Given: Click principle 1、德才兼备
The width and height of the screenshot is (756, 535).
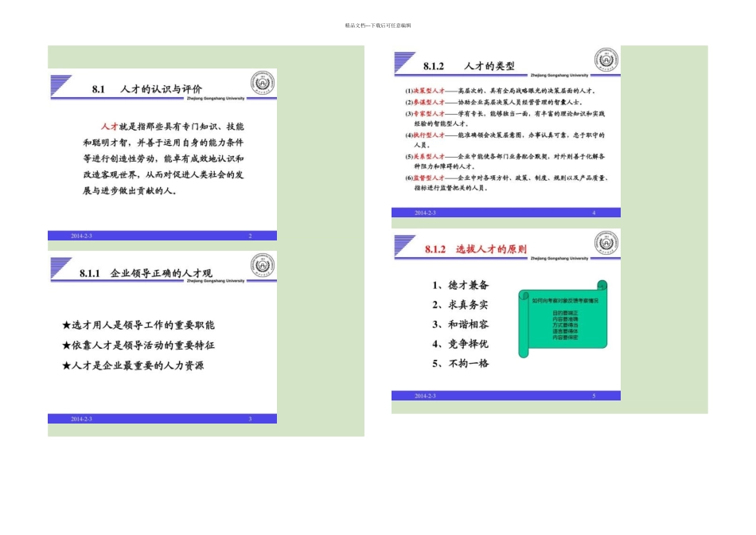Looking at the screenshot, I should pyautogui.click(x=461, y=285).
